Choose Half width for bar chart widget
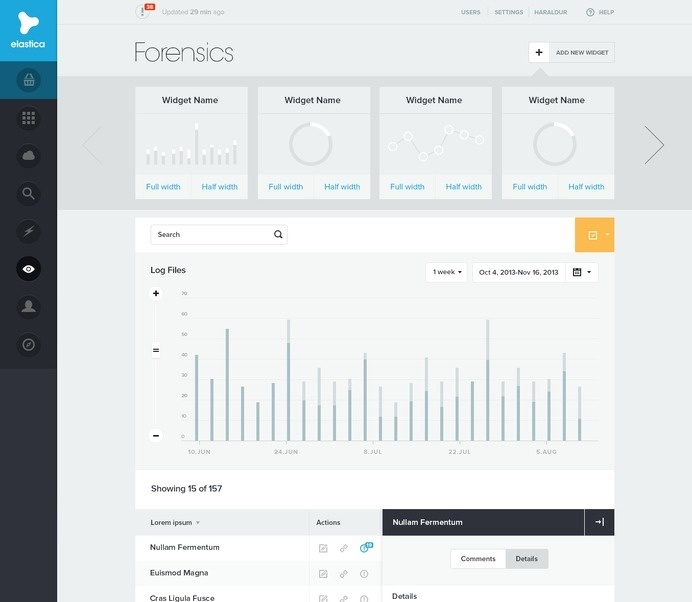692x602 pixels. (219, 187)
